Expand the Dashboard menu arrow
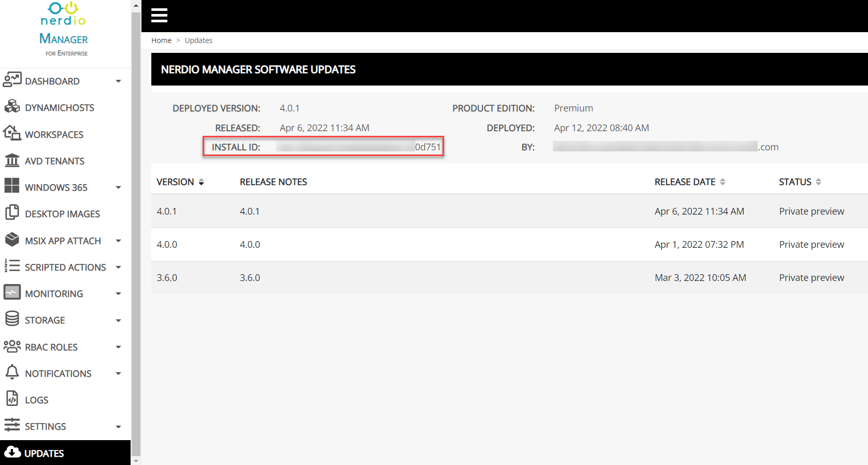 (118, 81)
